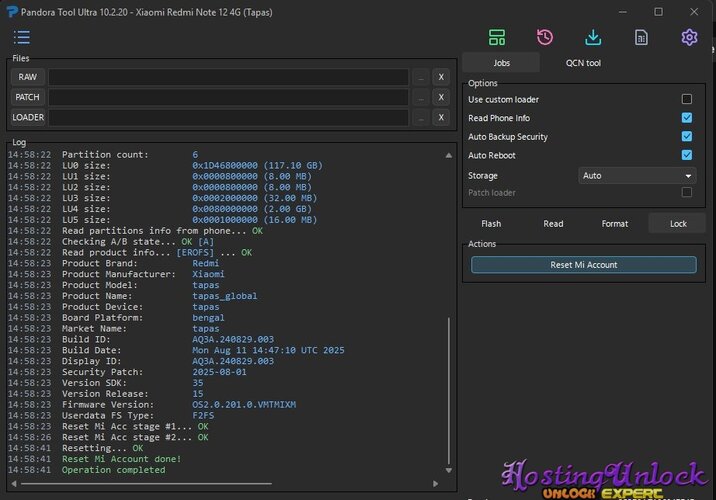This screenshot has width=716, height=500.
Task: Click the Product Manufacturer 'Xiaomi' value
Action: pos(208,274)
